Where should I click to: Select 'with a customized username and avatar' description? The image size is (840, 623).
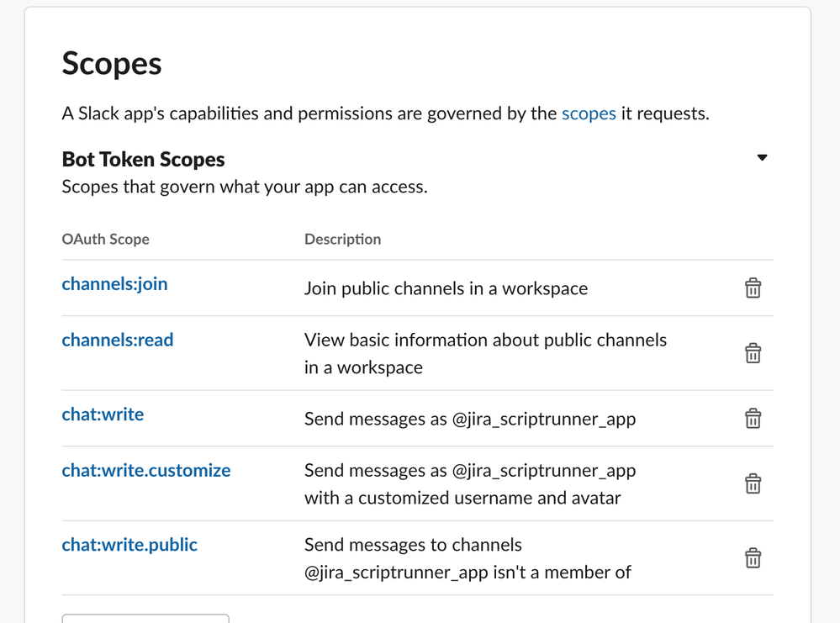tap(462, 499)
